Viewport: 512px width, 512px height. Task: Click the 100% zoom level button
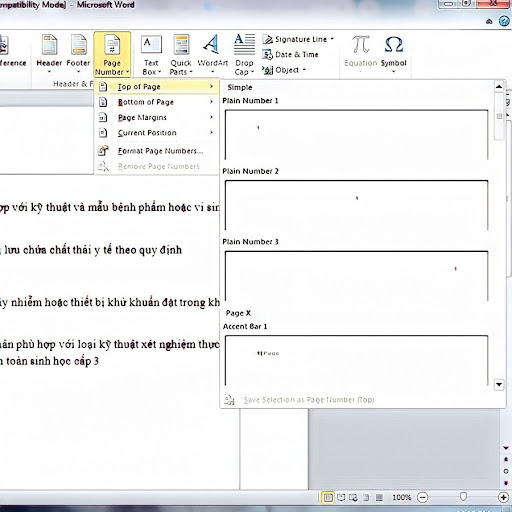tap(401, 498)
